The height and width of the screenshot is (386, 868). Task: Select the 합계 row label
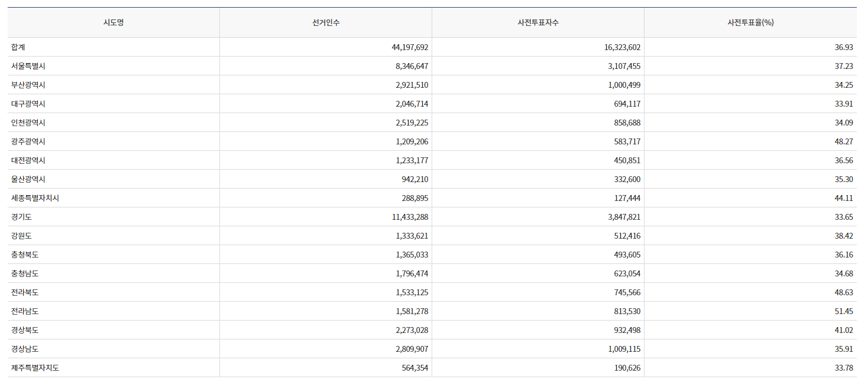18,47
